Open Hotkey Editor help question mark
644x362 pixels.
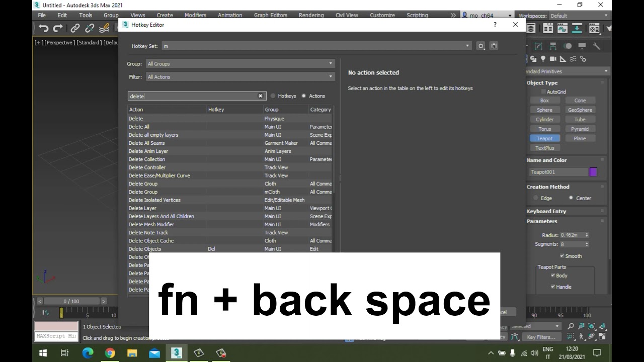coord(495,24)
